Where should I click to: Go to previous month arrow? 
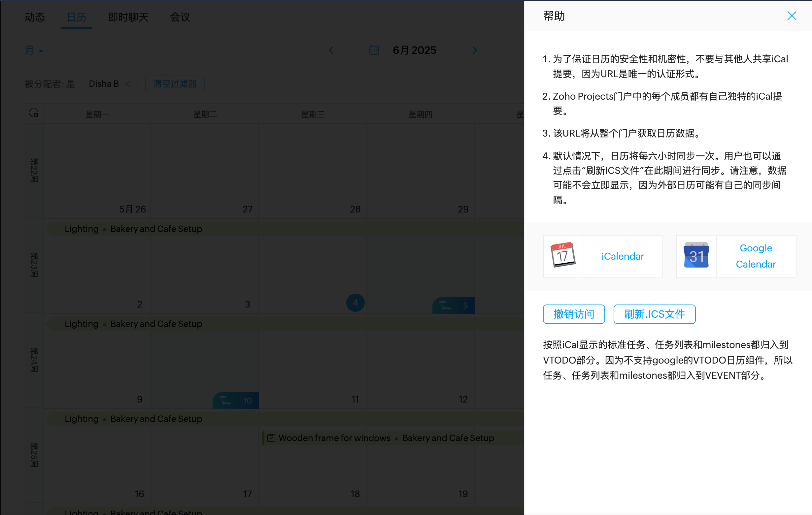tap(331, 50)
